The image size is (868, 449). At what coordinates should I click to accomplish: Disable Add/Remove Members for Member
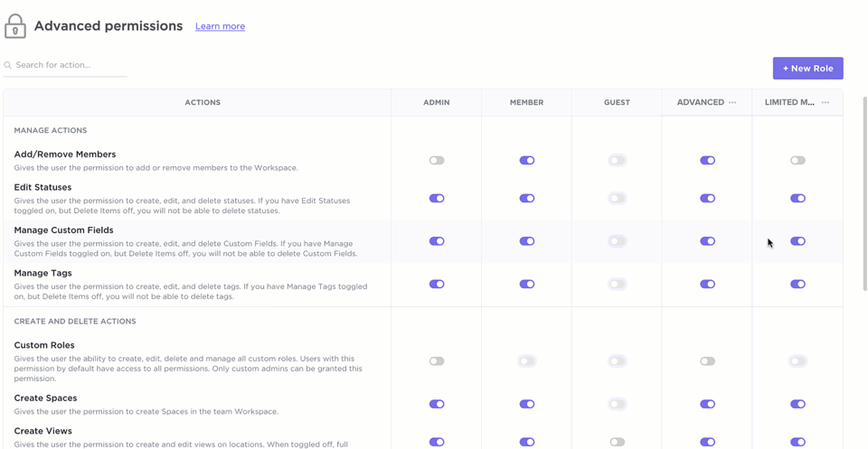click(x=527, y=161)
